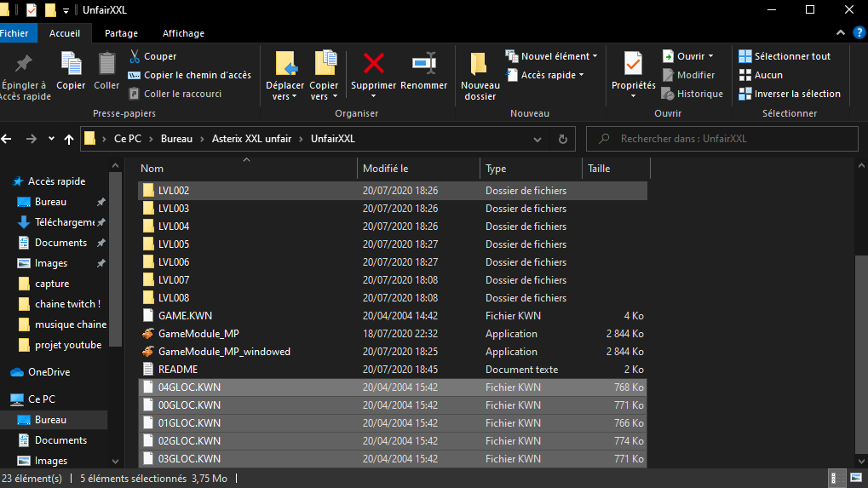Click the GameModule_MP application icon
This screenshot has height=488, width=868.
(x=148, y=334)
